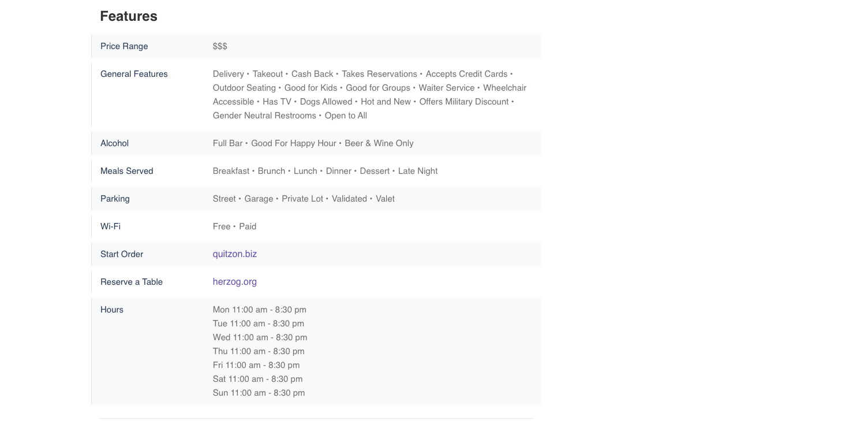868x424 pixels.
Task: Select Monday's hours entry
Action: [x=259, y=310]
